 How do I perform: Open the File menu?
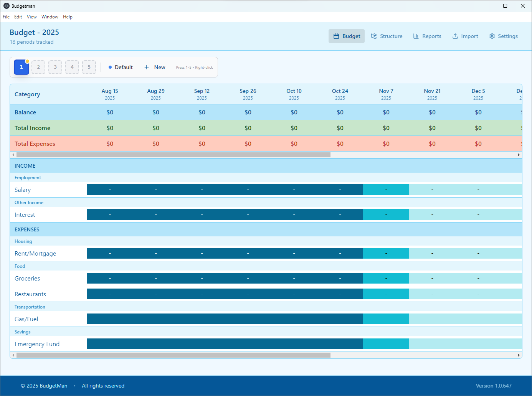pyautogui.click(x=6, y=16)
